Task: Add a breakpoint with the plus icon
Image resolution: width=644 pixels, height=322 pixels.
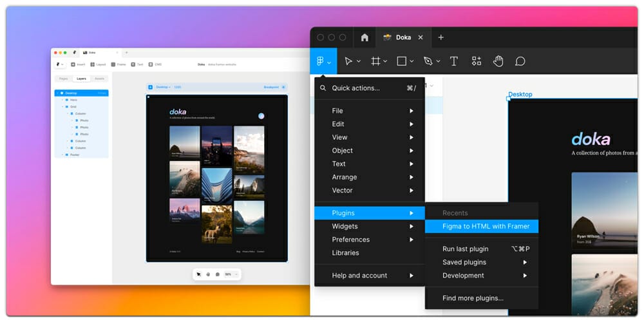Action: (283, 87)
